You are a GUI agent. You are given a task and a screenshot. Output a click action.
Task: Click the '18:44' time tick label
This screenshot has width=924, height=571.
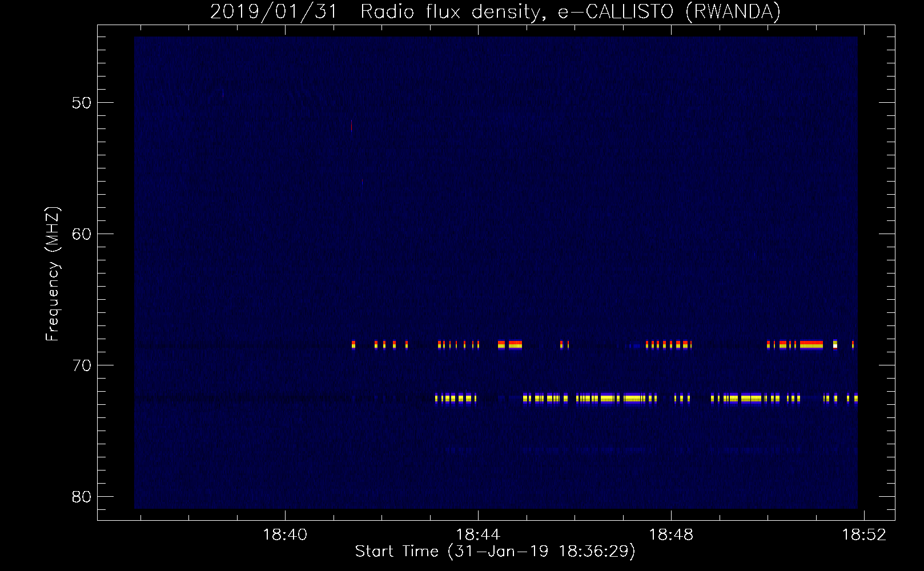pyautogui.click(x=478, y=534)
